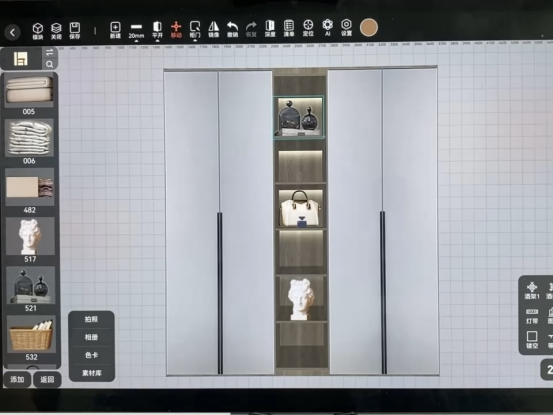Choose 相册 album from popup menu
The width and height of the screenshot is (553, 415).
point(91,337)
